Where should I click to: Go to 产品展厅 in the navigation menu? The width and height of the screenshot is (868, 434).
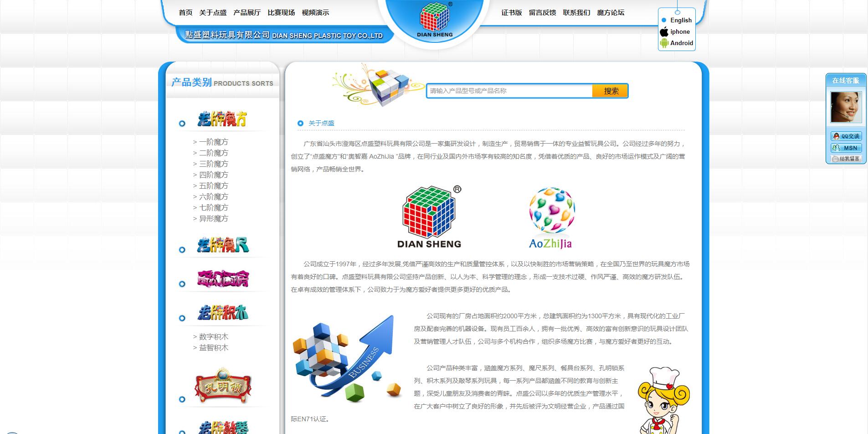[x=247, y=13]
